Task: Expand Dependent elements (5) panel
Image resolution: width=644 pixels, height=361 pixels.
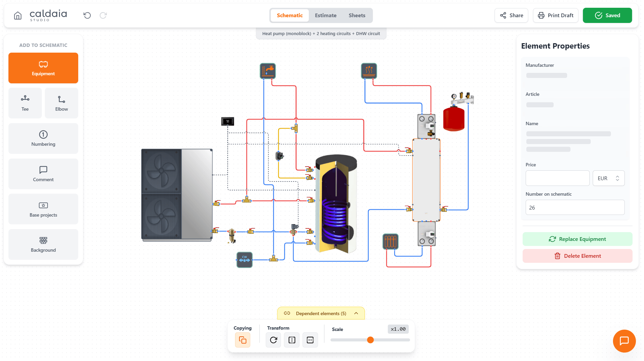Action: [321, 313]
